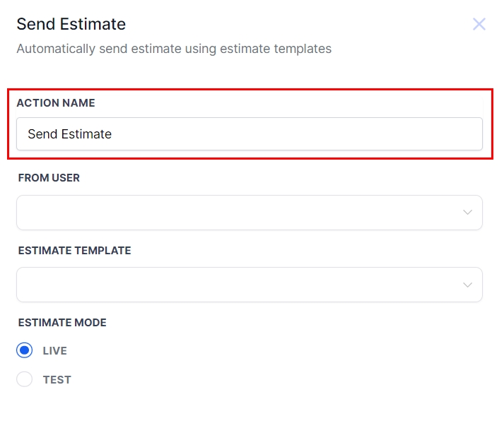Click the From User chevron arrow
Screen dimensions: 504x428
(467, 213)
